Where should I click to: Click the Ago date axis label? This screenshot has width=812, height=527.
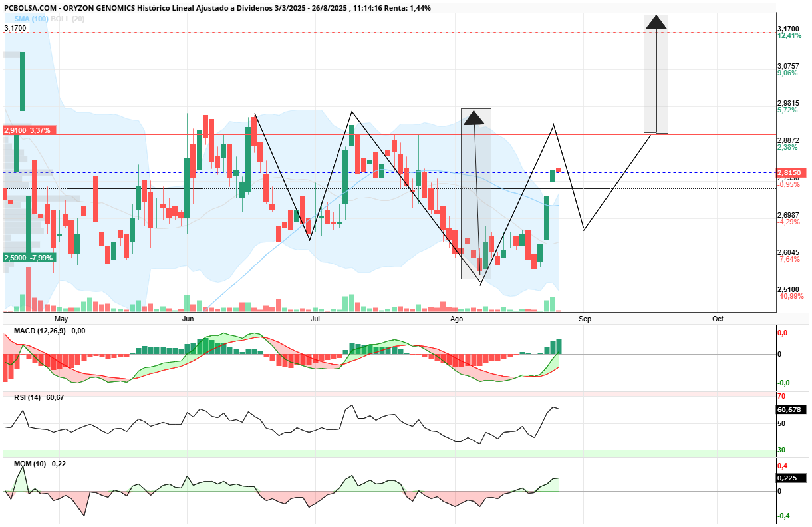(x=456, y=319)
